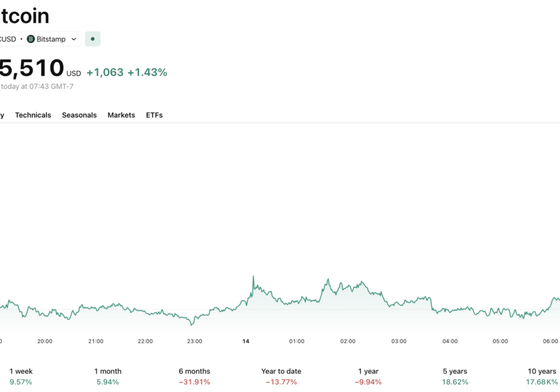
Task: Click the Bitstamp logo icon
Action: (31, 39)
